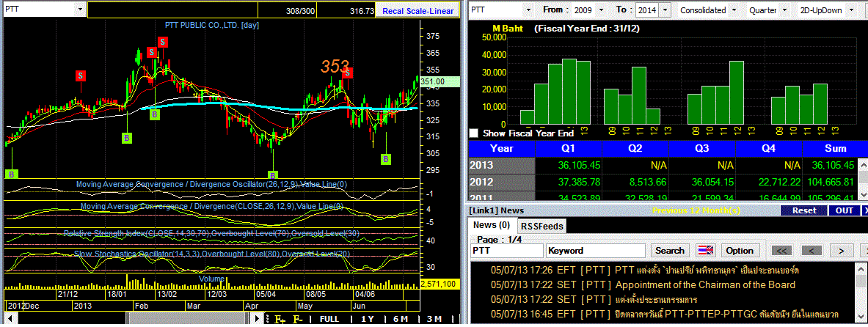Click the Q3 column header

tap(702, 148)
